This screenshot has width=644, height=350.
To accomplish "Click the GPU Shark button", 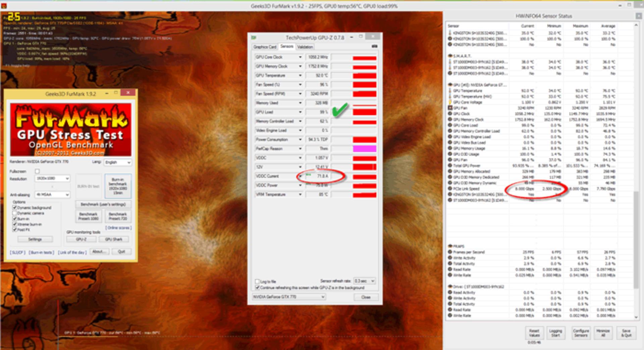I will pyautogui.click(x=113, y=239).
